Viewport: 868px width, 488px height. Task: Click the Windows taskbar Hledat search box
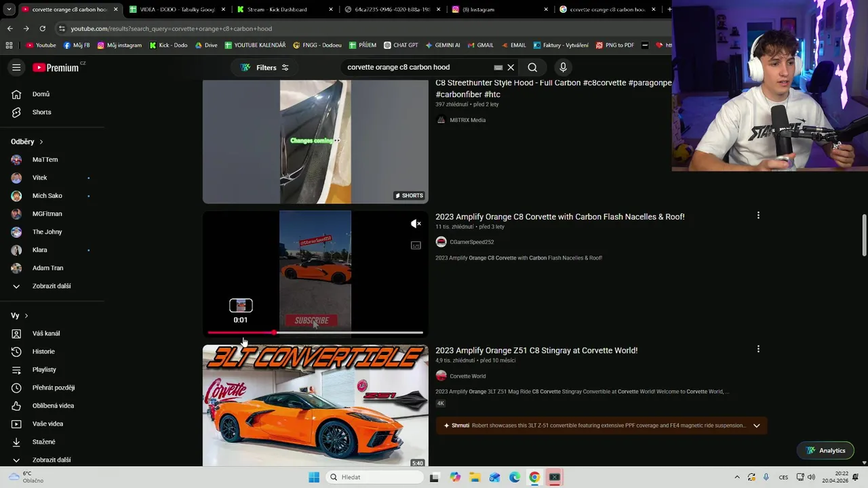[x=374, y=477]
